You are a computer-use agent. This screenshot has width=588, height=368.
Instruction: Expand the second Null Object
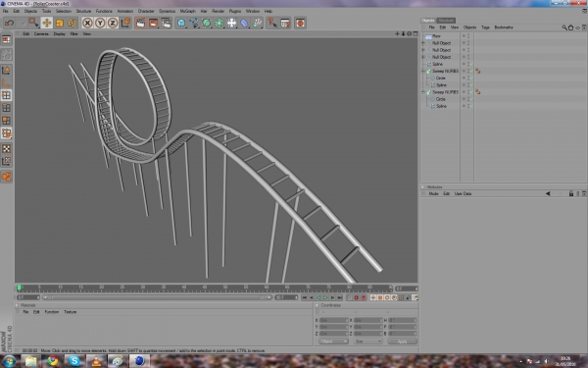[423, 50]
